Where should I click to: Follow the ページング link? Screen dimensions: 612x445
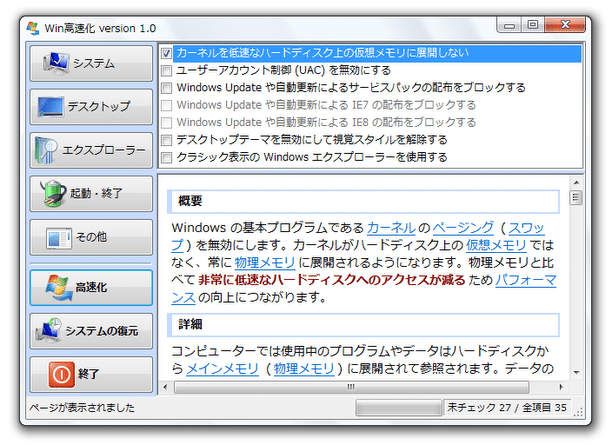coord(463,228)
